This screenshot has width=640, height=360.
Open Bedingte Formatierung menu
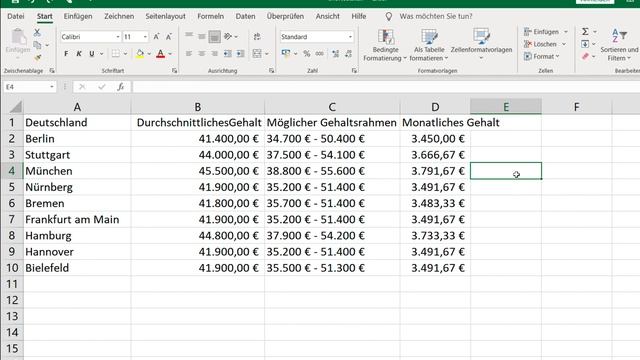[x=385, y=45]
